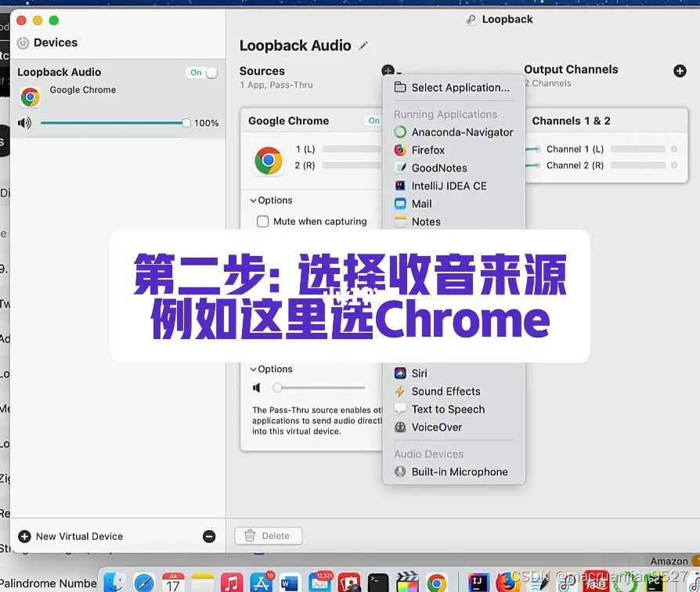Select Sound Effects as source
This screenshot has width=700, height=592.
pyautogui.click(x=453, y=391)
